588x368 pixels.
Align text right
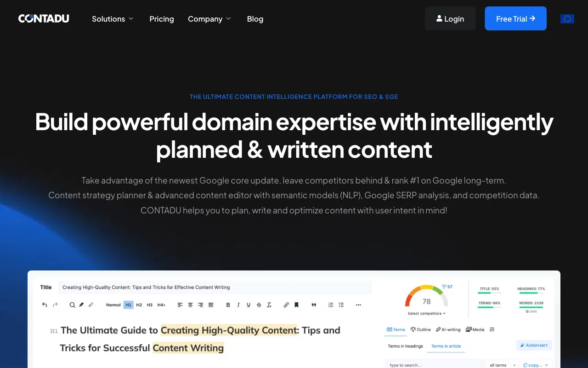pyautogui.click(x=200, y=305)
